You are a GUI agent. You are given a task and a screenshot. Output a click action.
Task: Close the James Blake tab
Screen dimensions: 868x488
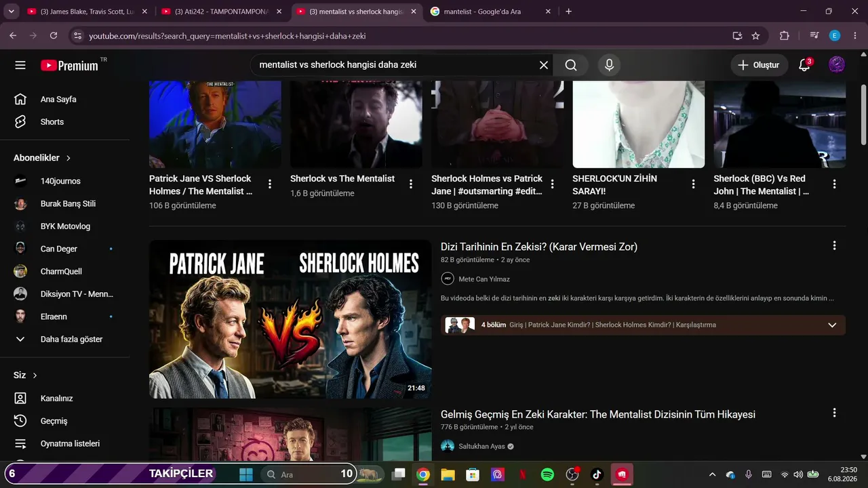(x=144, y=12)
